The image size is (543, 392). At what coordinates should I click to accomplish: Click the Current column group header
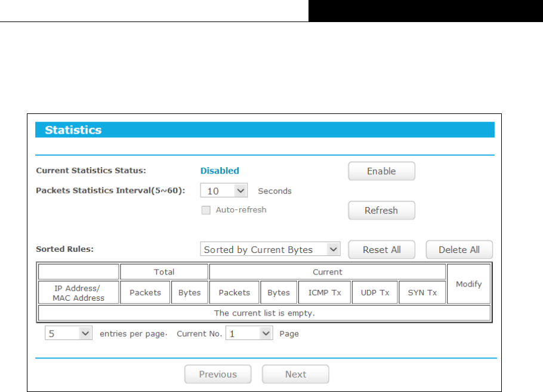[x=327, y=272]
